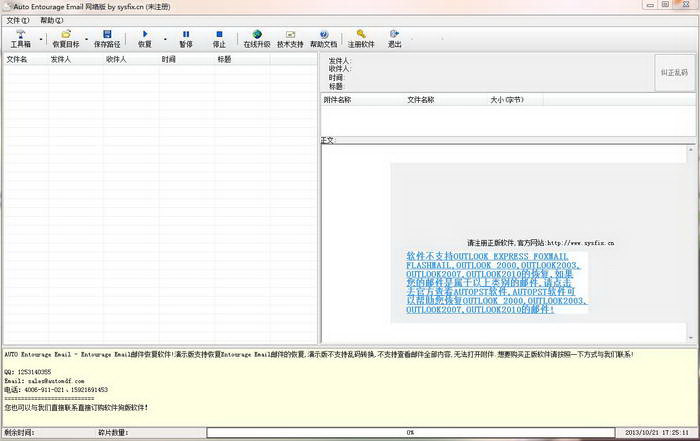Viewport: 700px width, 441px height.
Task: Open the 工具箱 toolbox tool
Action: point(21,39)
